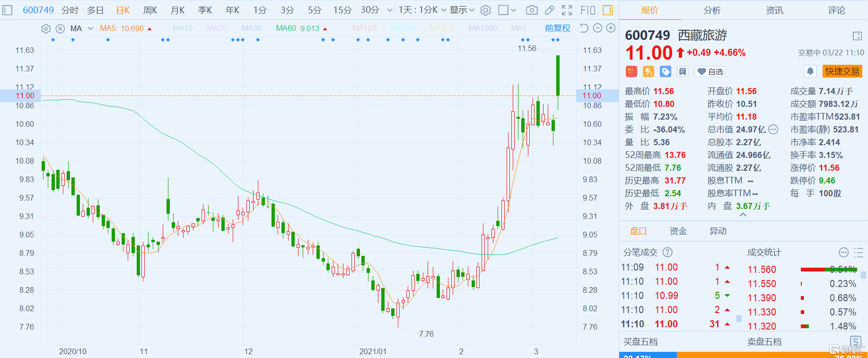
Task: Click info dots next to 总市值
Action: coord(773,130)
